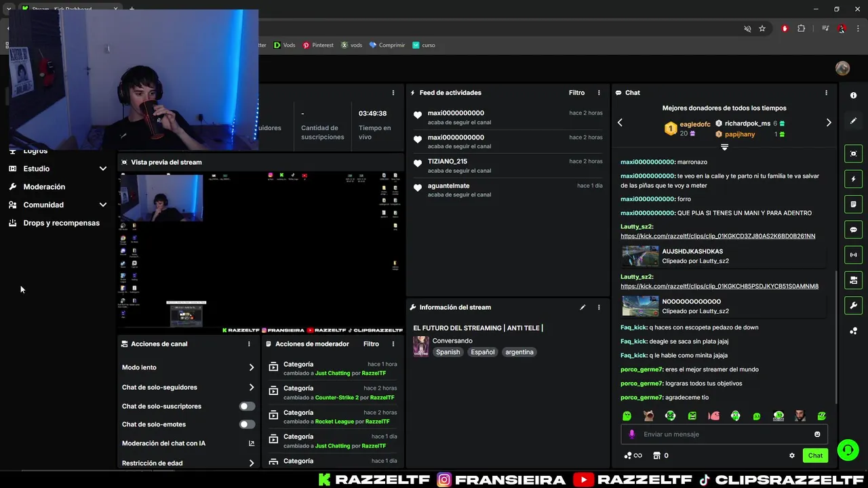Open Filtro in Acciones de moderador

(371, 344)
